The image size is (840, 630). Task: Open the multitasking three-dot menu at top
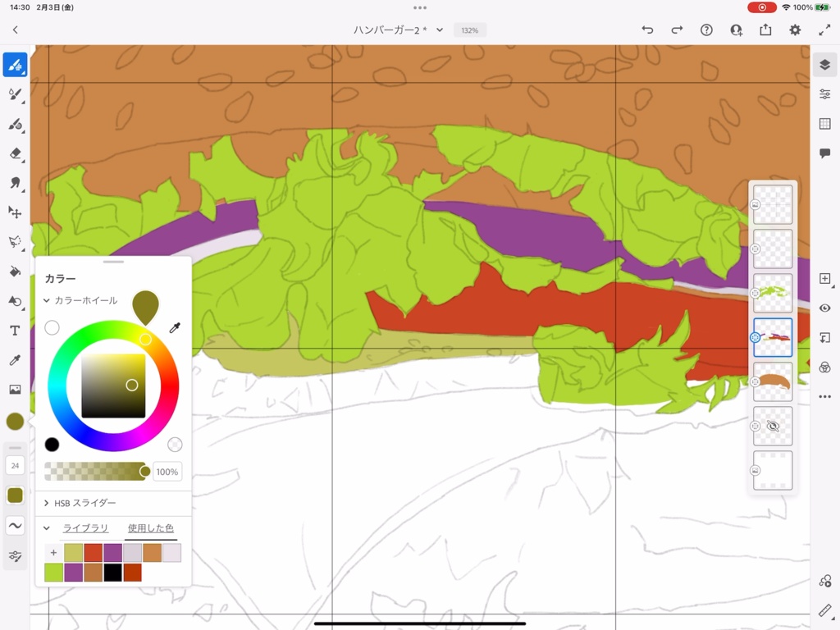point(420,7)
